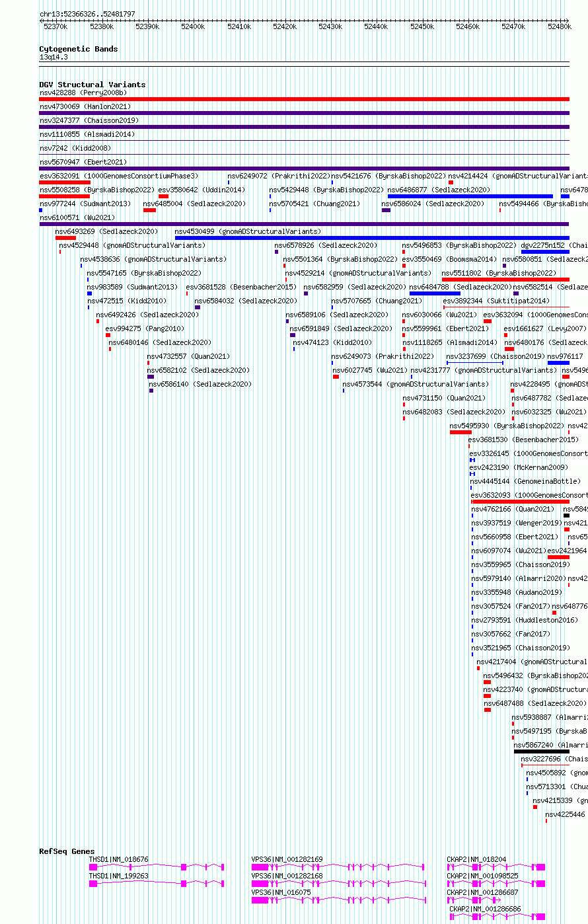This screenshot has width=588, height=924.
Task: Select the nsv5508258 (ByrskaBishop2022) label
Action: pos(97,190)
